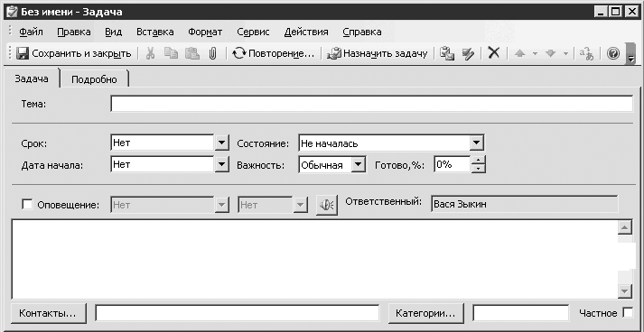Click the Тема subject field
This screenshot has width=644, height=332.
pyautogui.click(x=372, y=104)
